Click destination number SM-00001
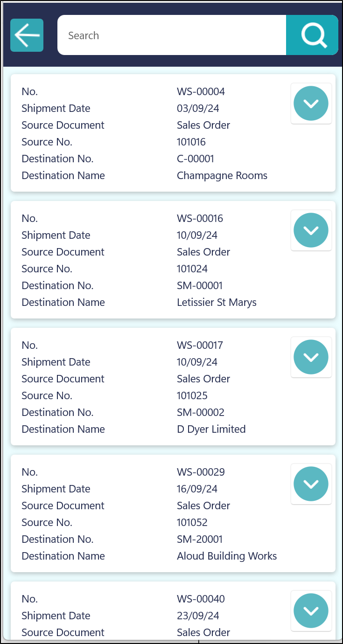This screenshot has height=644, width=343. coord(200,286)
